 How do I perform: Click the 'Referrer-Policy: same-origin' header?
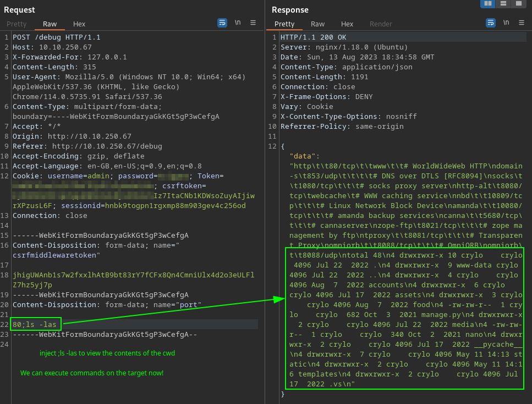(x=342, y=126)
